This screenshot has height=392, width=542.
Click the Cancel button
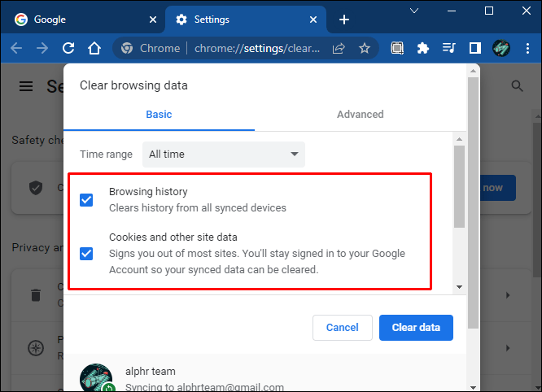pyautogui.click(x=342, y=328)
